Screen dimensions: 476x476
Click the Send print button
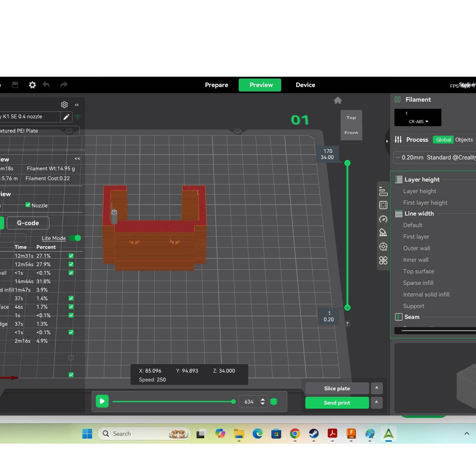pyautogui.click(x=337, y=403)
